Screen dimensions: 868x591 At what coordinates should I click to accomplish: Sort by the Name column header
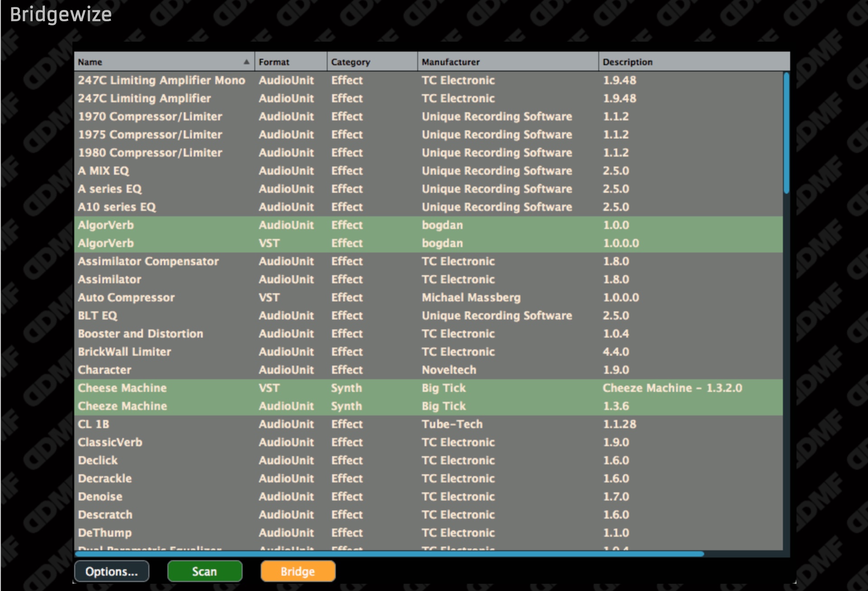[x=164, y=62]
